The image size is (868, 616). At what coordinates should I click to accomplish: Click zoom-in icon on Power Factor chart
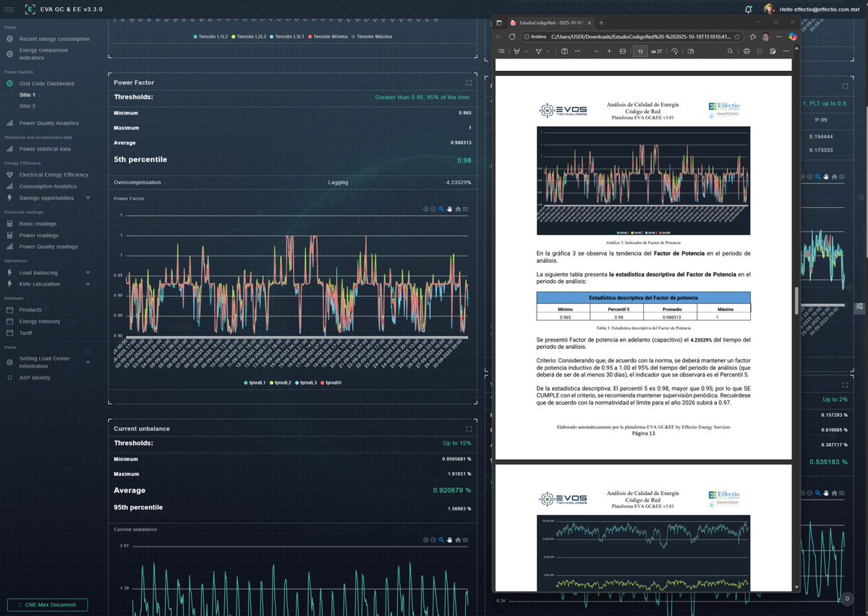[426, 209]
